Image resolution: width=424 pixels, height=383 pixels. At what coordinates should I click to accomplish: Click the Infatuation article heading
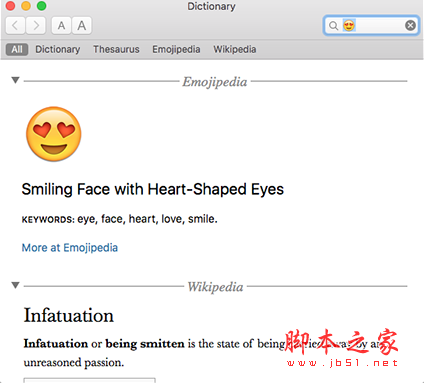point(69,315)
